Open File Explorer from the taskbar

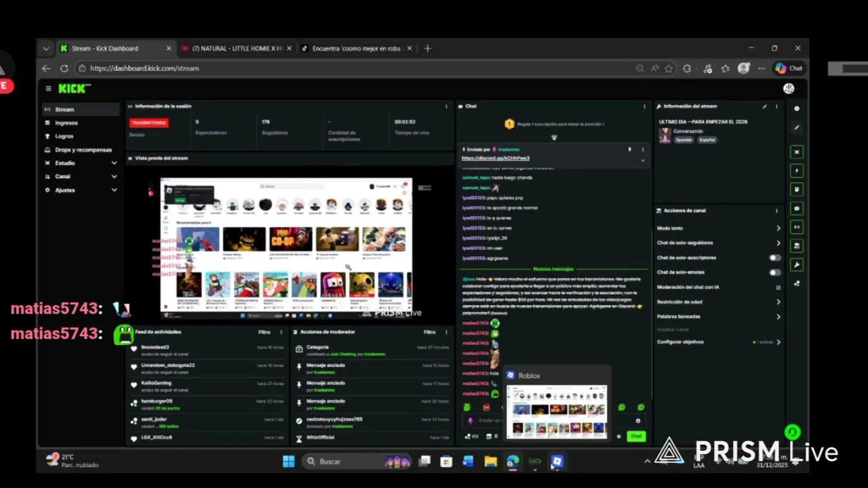pos(490,462)
